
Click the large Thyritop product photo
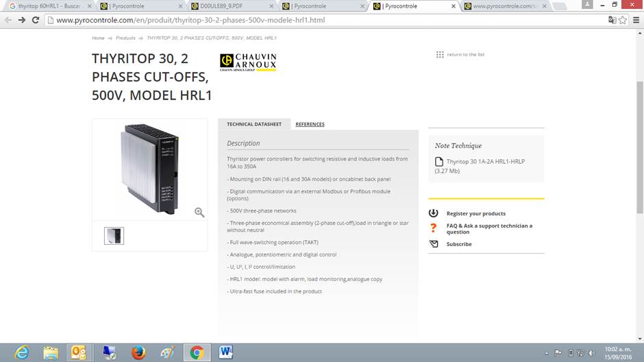click(x=150, y=169)
